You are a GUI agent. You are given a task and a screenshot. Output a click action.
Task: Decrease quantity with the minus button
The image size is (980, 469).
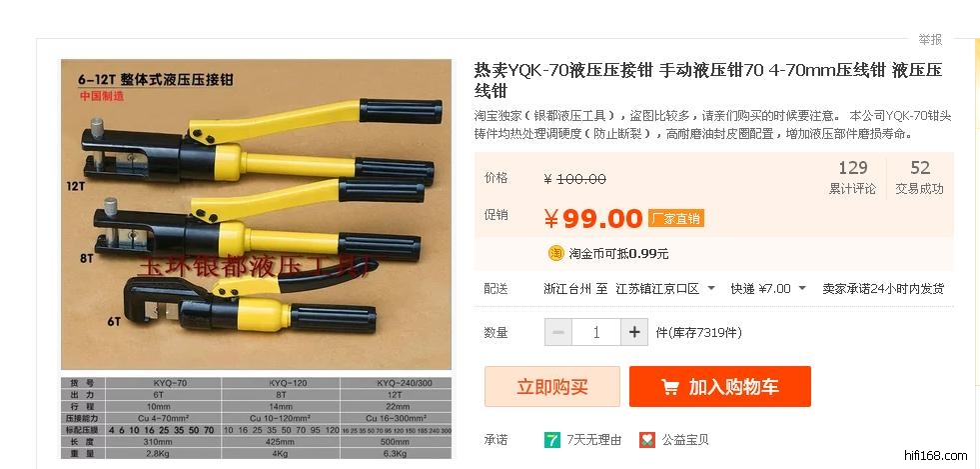[x=558, y=332]
